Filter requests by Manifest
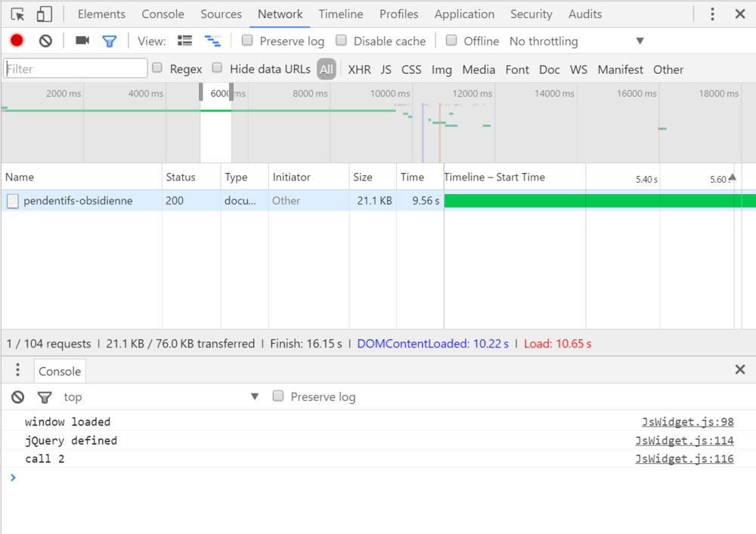 point(620,69)
